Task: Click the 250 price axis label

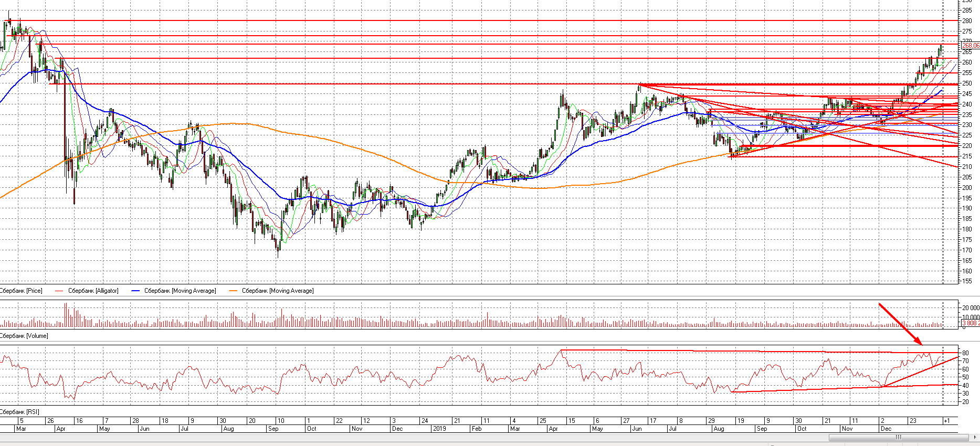Action: [x=967, y=83]
